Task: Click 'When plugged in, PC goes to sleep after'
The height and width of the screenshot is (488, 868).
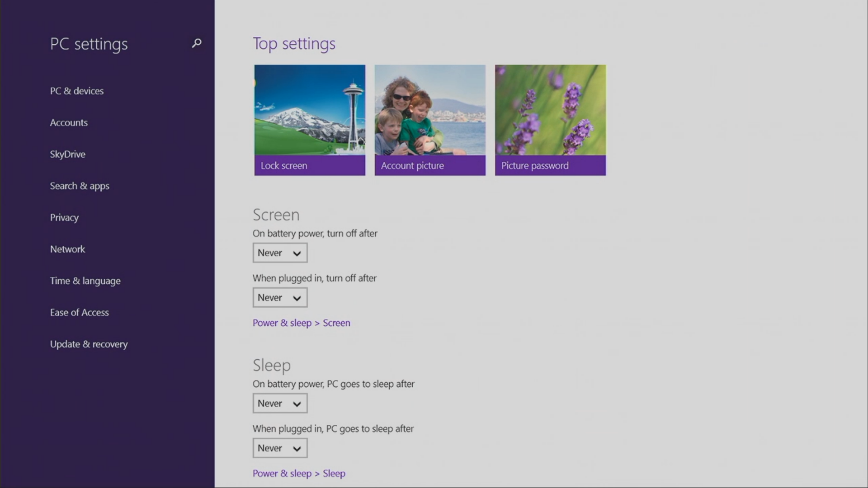Action: (333, 429)
